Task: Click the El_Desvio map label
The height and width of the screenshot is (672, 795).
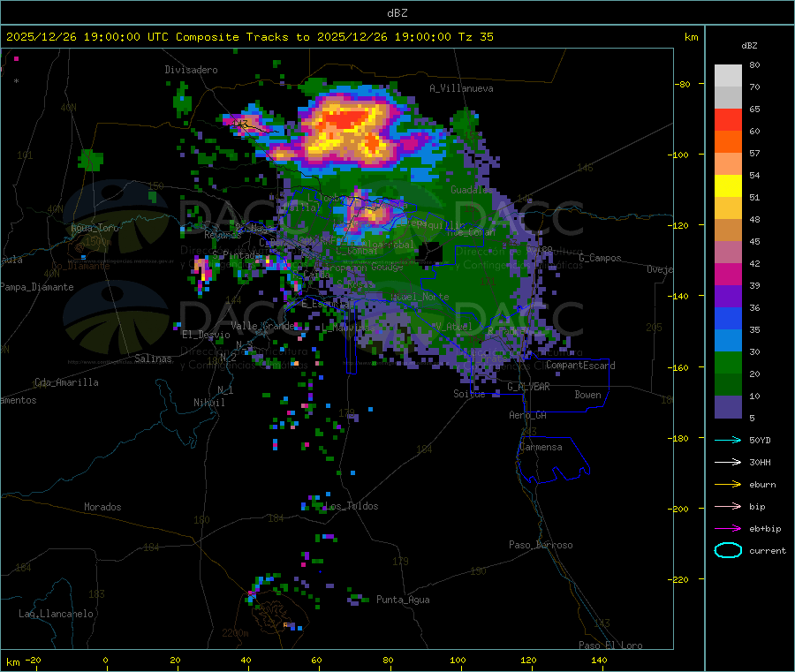Action: pos(206,335)
